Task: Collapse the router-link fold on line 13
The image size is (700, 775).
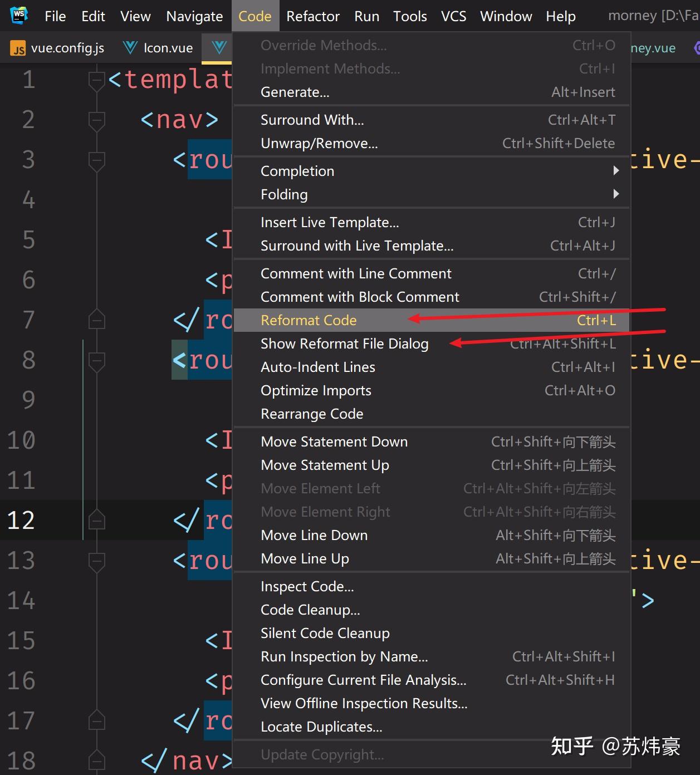Action: click(x=97, y=561)
